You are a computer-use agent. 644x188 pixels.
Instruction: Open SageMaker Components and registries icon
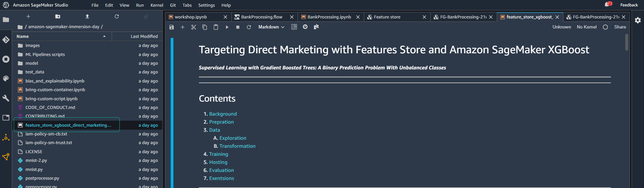click(x=6, y=157)
